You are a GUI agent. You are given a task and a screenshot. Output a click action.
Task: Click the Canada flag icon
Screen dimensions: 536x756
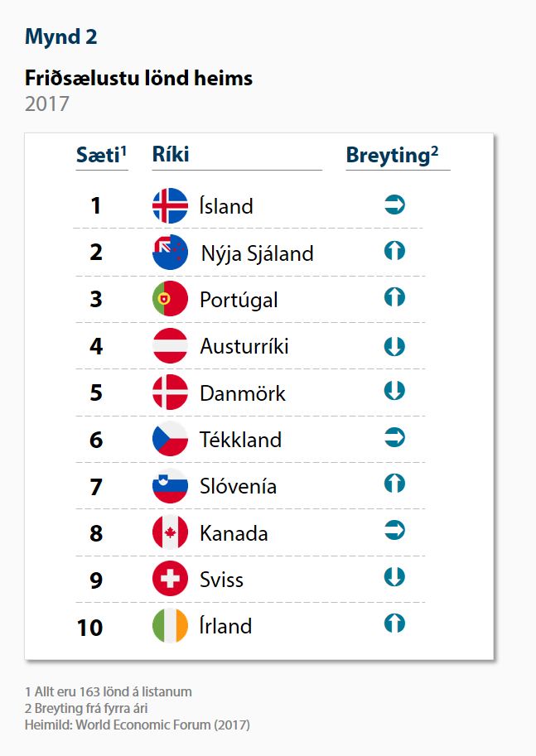pos(170,532)
